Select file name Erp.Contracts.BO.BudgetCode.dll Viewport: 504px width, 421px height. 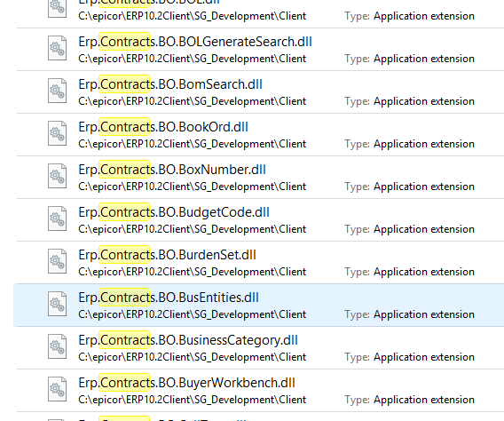click(x=174, y=212)
